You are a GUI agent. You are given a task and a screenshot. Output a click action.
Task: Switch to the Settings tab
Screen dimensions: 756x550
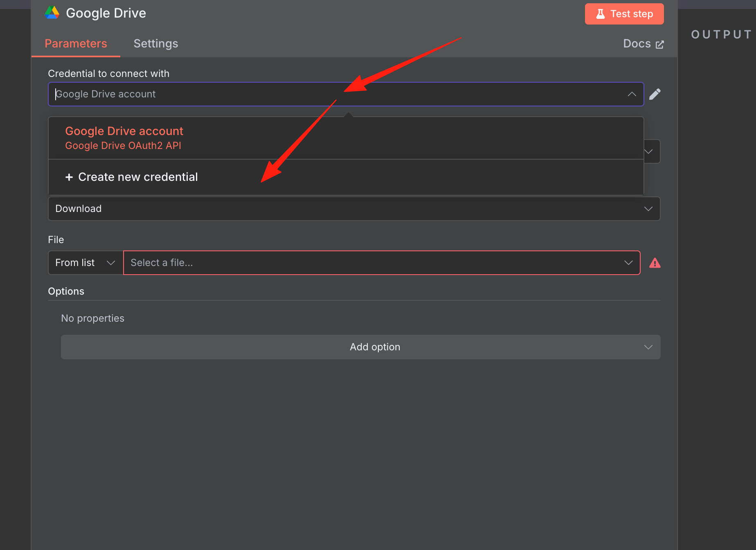click(156, 43)
